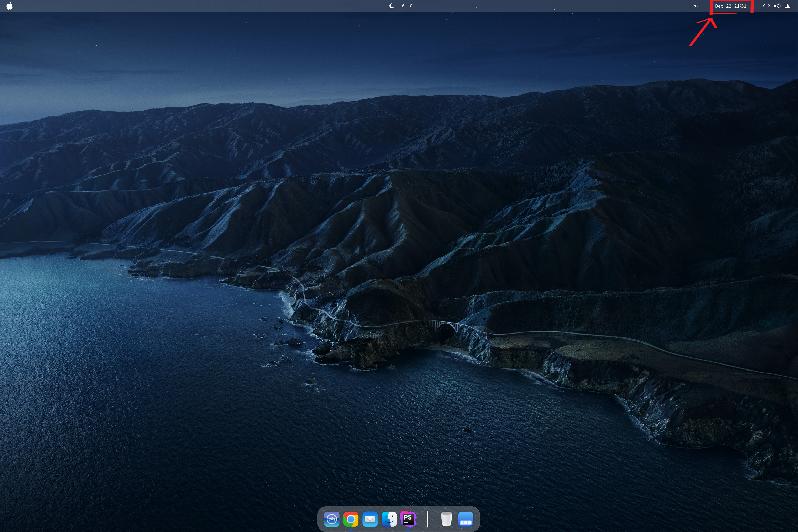Open Finder from the dock
The width and height of the screenshot is (798, 532).
389,519
